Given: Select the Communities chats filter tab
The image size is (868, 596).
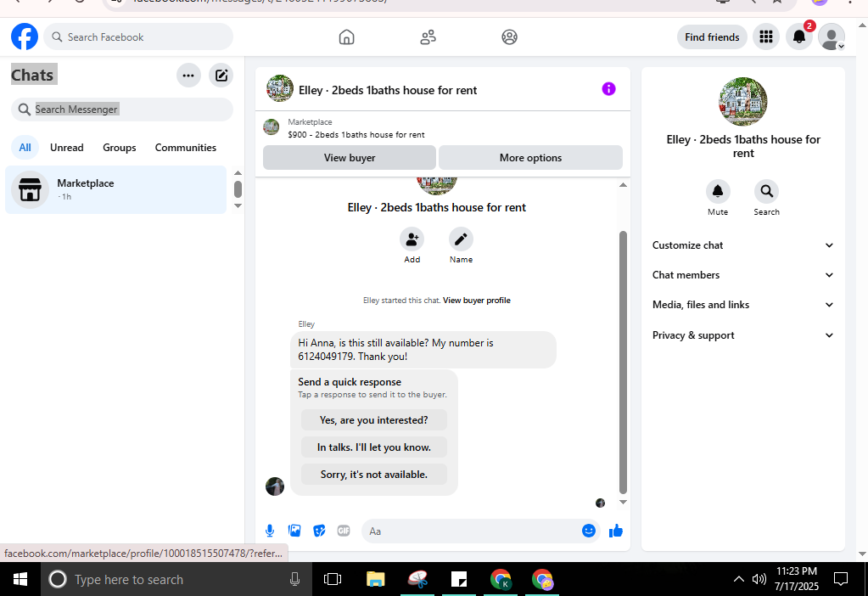Looking at the screenshot, I should coord(186,148).
